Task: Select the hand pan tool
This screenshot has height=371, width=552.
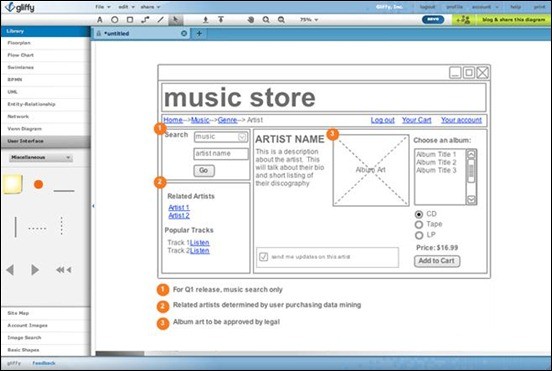Action: 251,20
